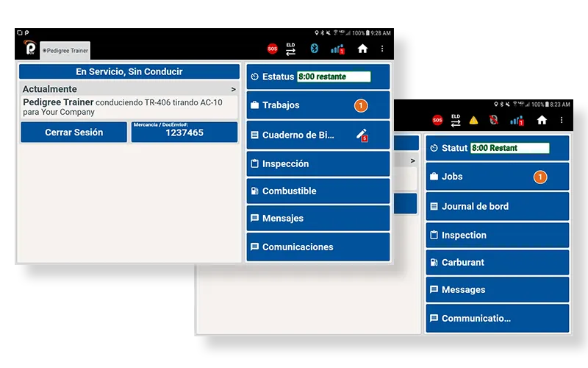This screenshot has width=588, height=368.
Task: Tap the Inspección clipboard icon
Action: (254, 163)
